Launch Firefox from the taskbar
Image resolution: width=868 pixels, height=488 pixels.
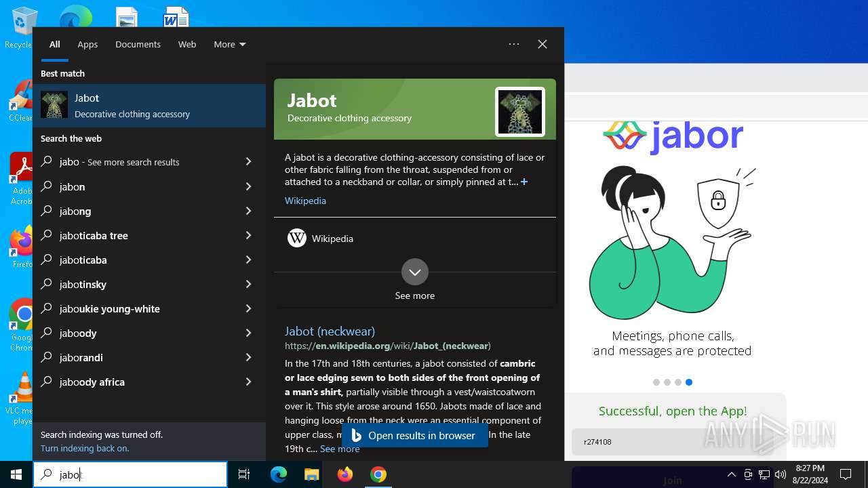coord(345,474)
